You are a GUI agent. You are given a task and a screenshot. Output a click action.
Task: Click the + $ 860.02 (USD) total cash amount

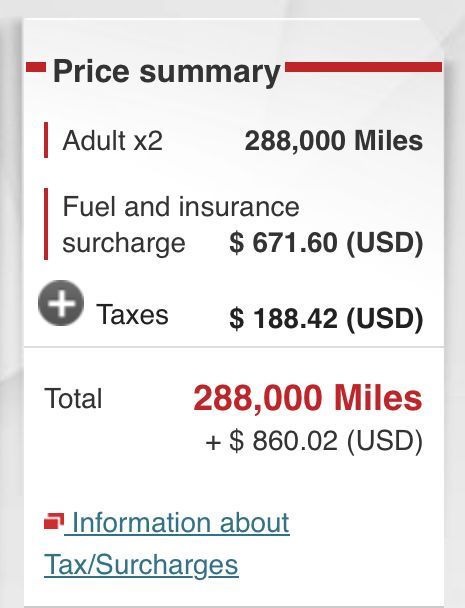coord(314,441)
